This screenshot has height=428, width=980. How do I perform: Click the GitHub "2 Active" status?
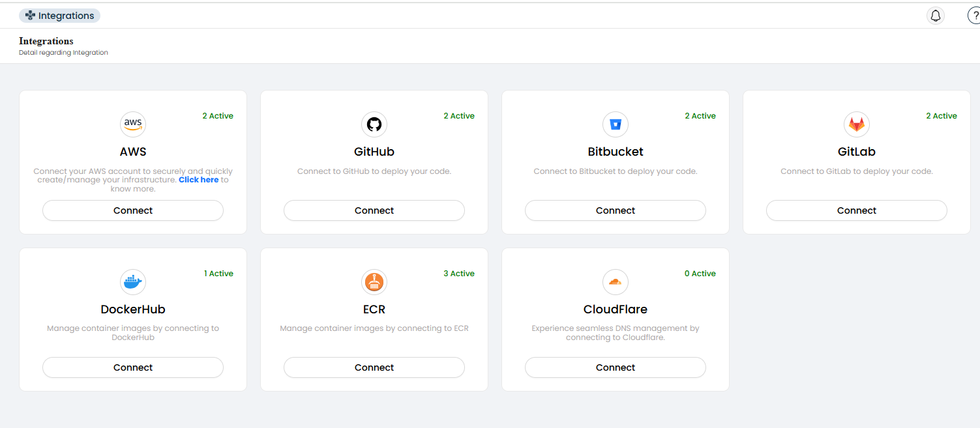click(459, 116)
